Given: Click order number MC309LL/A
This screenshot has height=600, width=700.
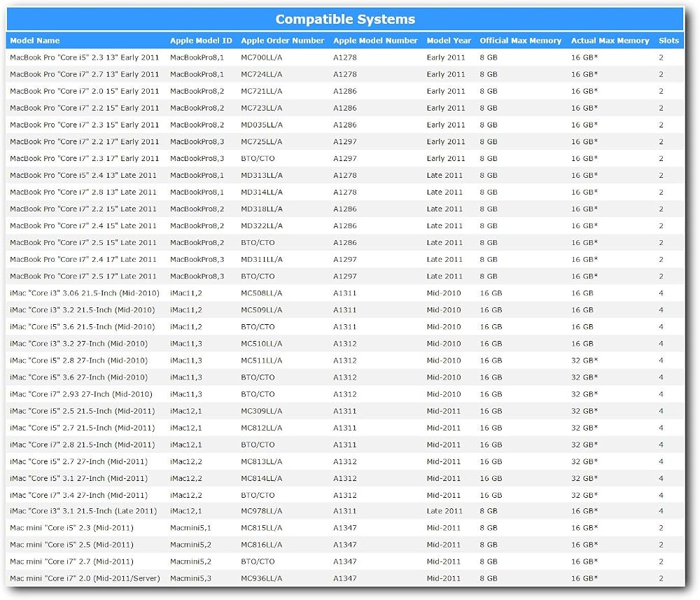Looking at the screenshot, I should [x=262, y=411].
